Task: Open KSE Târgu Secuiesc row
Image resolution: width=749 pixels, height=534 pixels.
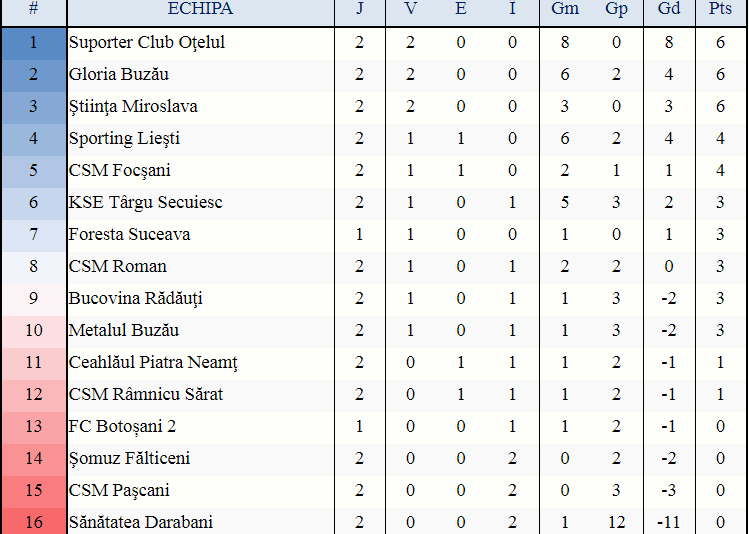Action: click(x=145, y=202)
